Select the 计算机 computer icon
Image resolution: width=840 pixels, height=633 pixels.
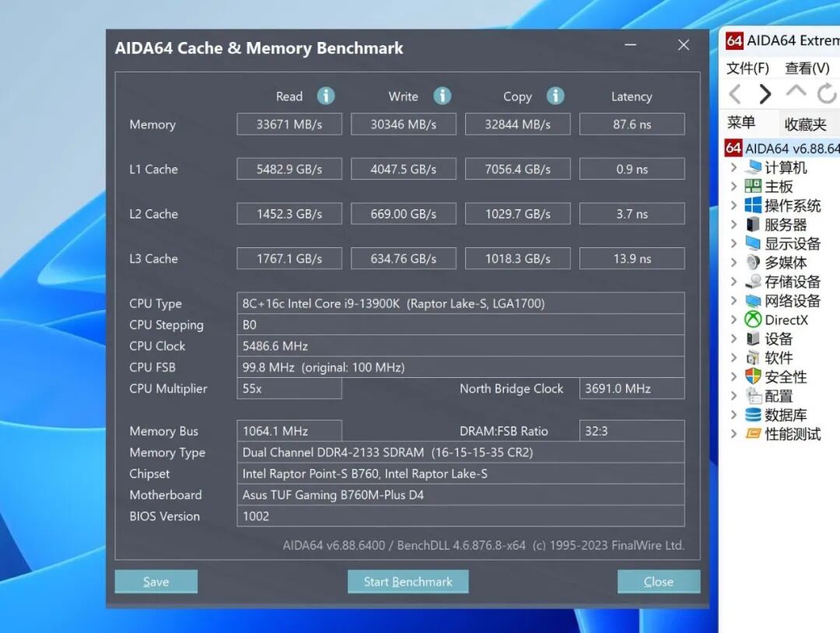point(753,168)
